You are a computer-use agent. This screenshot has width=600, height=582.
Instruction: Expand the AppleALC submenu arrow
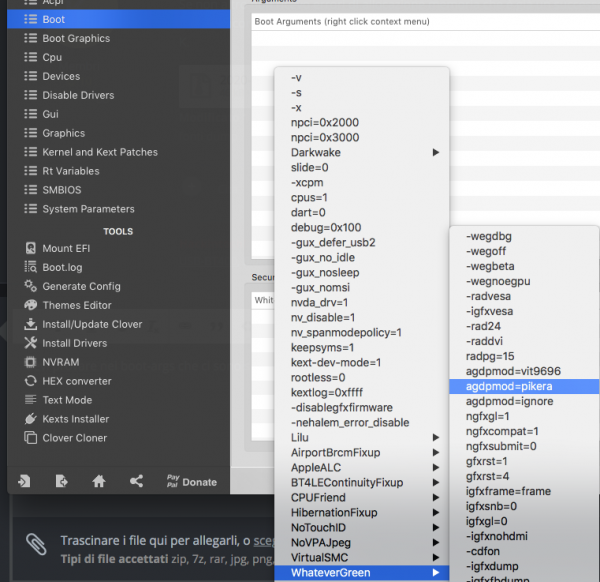(x=435, y=467)
